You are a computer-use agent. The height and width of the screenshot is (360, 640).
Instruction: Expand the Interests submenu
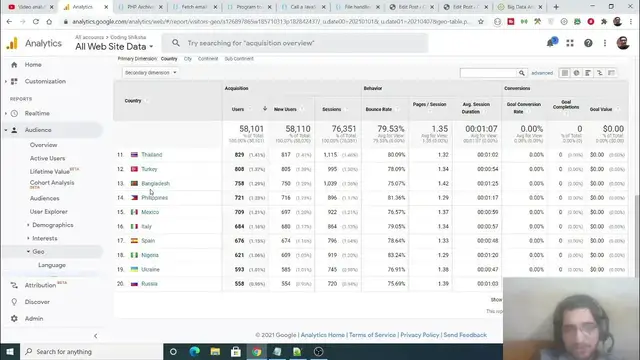28,238
